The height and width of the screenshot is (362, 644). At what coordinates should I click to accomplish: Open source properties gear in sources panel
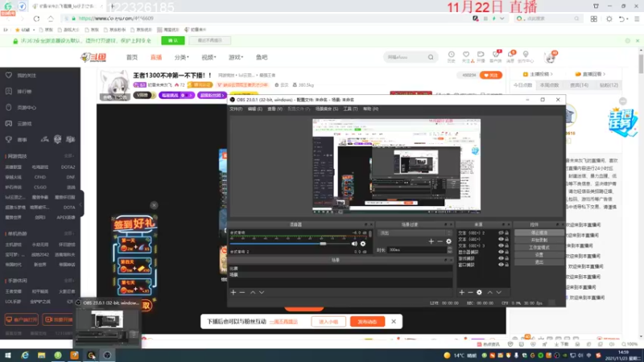pos(479,292)
